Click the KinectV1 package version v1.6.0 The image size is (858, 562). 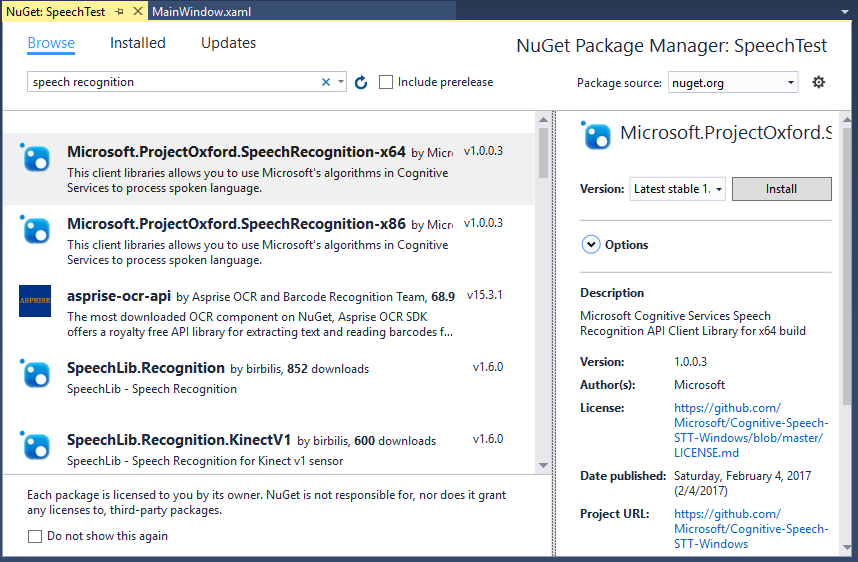488,439
